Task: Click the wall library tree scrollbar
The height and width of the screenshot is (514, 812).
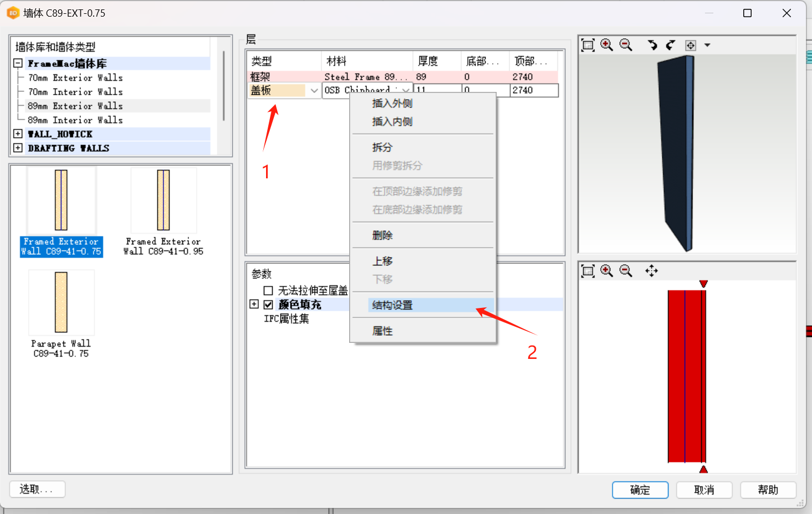Action: (223, 86)
